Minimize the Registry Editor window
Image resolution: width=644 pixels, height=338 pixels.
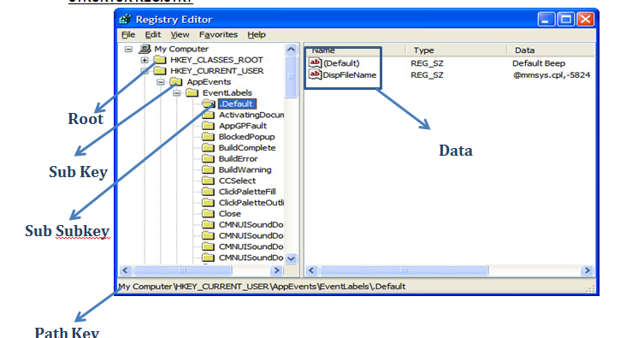coord(546,20)
